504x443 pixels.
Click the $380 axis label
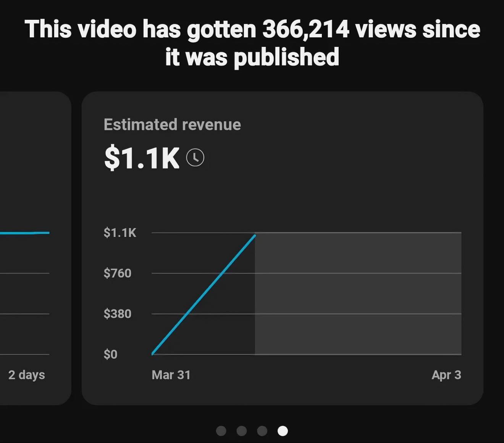pos(117,314)
